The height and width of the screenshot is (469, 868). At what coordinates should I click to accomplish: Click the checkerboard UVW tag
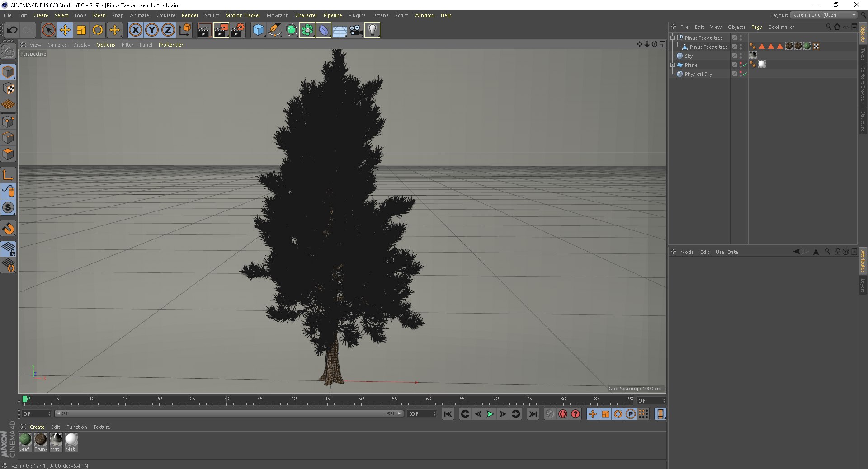pos(816,46)
